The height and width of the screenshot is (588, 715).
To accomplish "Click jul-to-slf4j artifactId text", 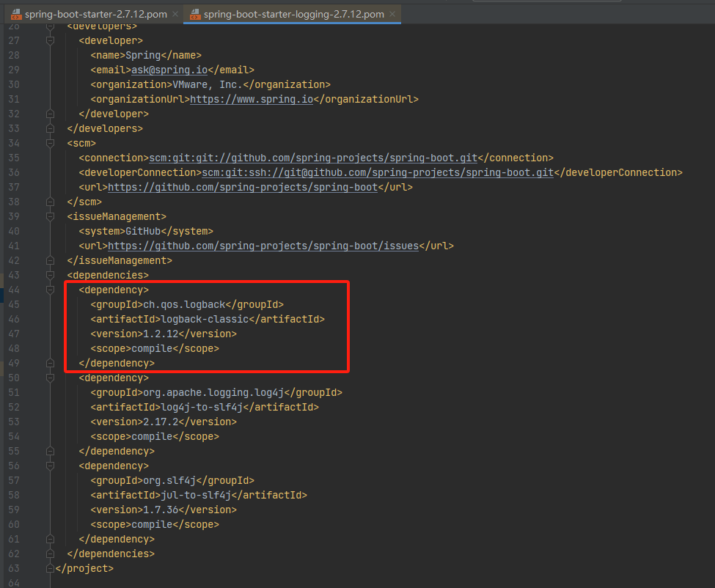I will click(196, 495).
